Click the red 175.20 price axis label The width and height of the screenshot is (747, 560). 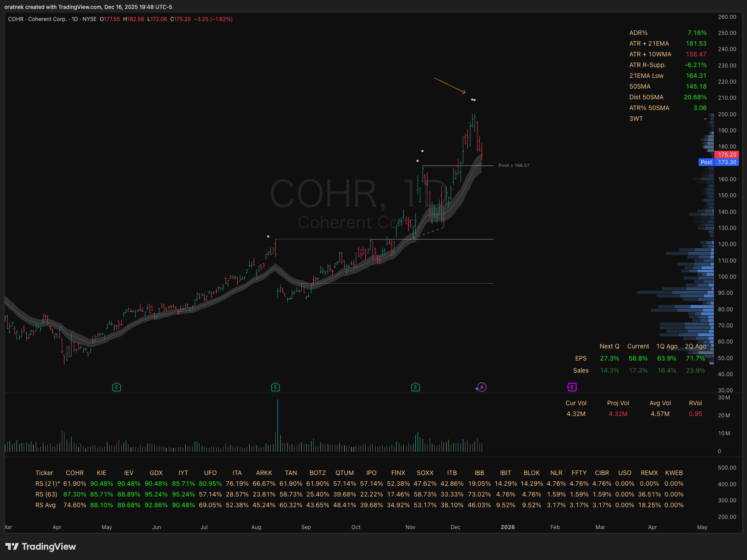coord(727,155)
